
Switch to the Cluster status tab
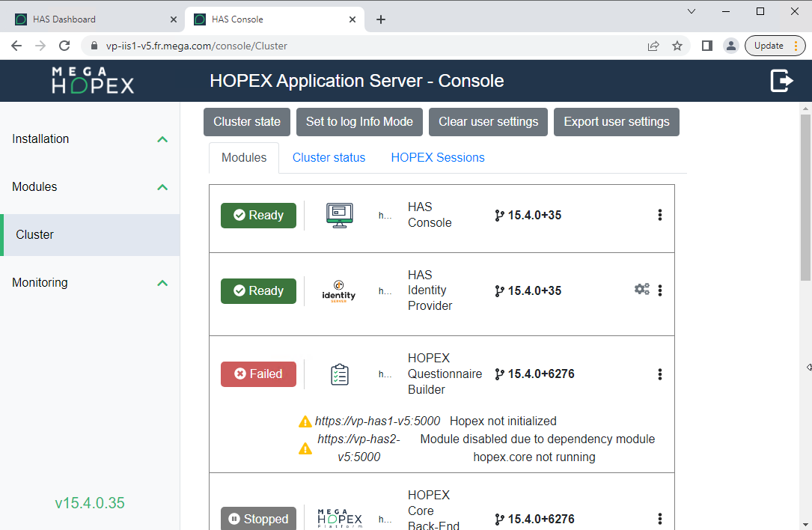[x=329, y=157]
